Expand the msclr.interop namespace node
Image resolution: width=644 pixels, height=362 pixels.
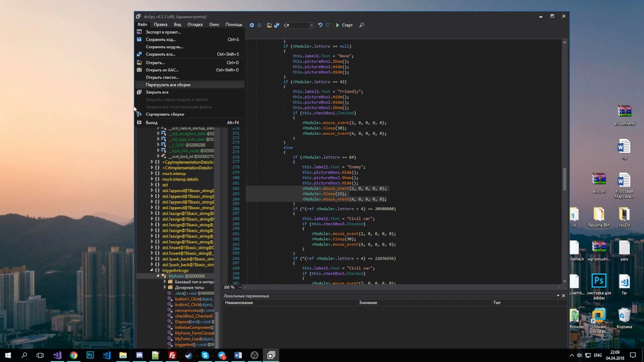(x=152, y=173)
